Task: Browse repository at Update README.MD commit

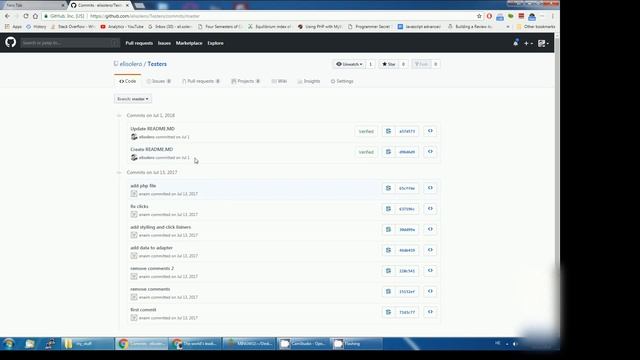Action: tap(430, 131)
